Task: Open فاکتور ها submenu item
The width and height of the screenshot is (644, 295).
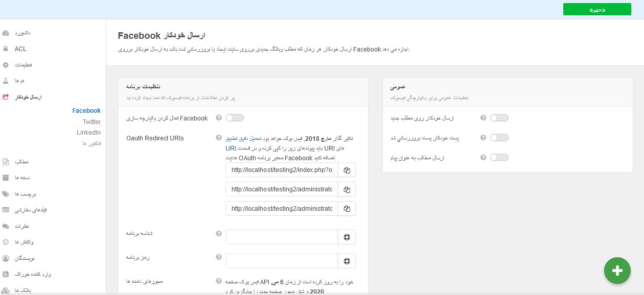Action: tap(91, 144)
